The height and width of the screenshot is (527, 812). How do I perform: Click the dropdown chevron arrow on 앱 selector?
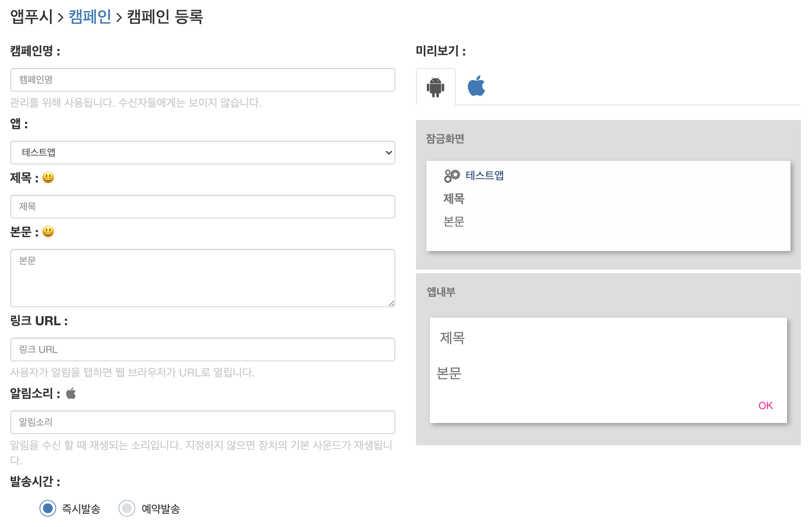pyautogui.click(x=389, y=153)
